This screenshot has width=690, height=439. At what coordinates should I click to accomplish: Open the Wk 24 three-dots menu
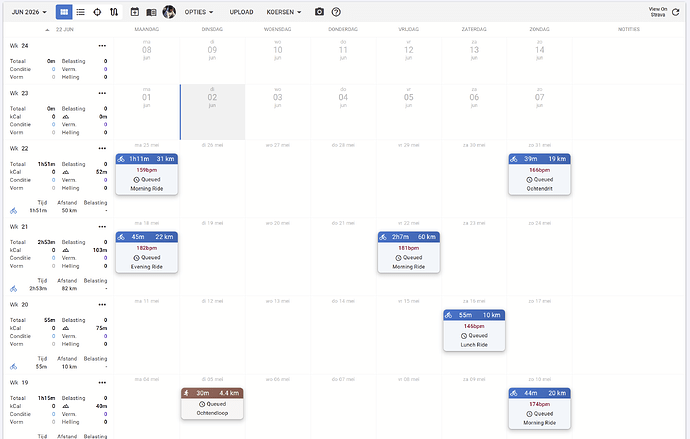(x=102, y=46)
